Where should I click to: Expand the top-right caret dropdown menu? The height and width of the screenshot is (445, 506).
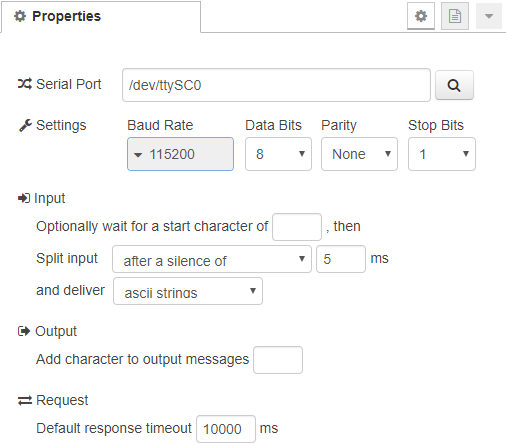pos(489,16)
